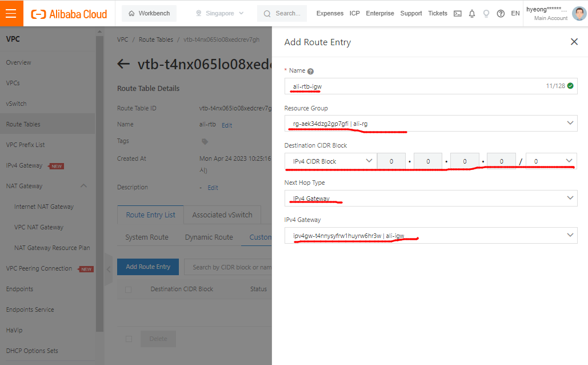Go to Overview in the sidebar

[19, 62]
